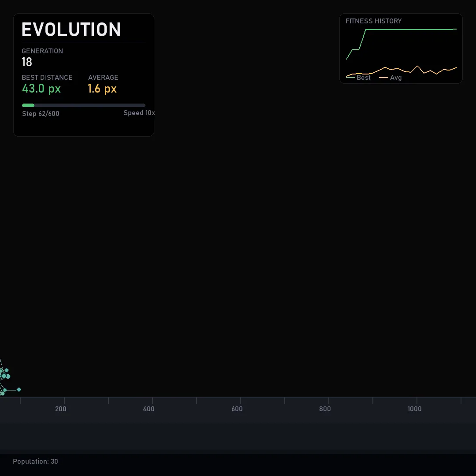Click the 200 mark on distance ruler
The image size is (476, 476).
pos(61,409)
